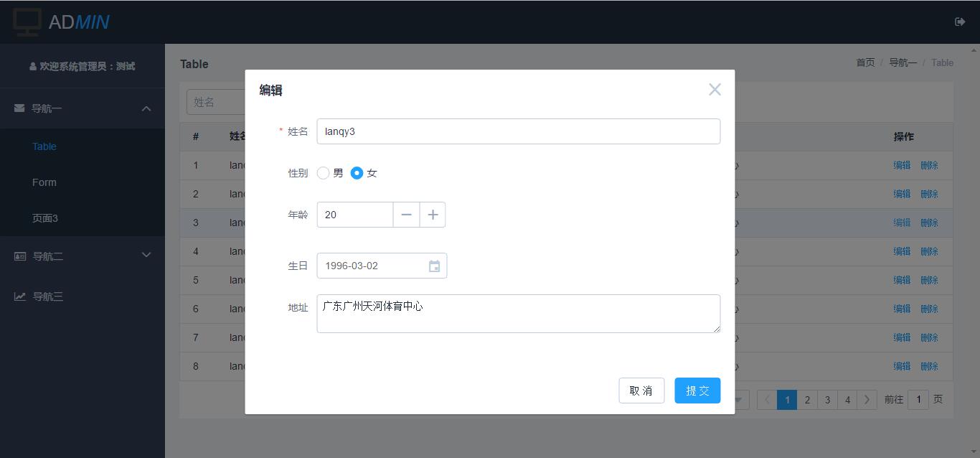Go to page 1 in pagination
The height and width of the screenshot is (458, 980).
[787, 400]
